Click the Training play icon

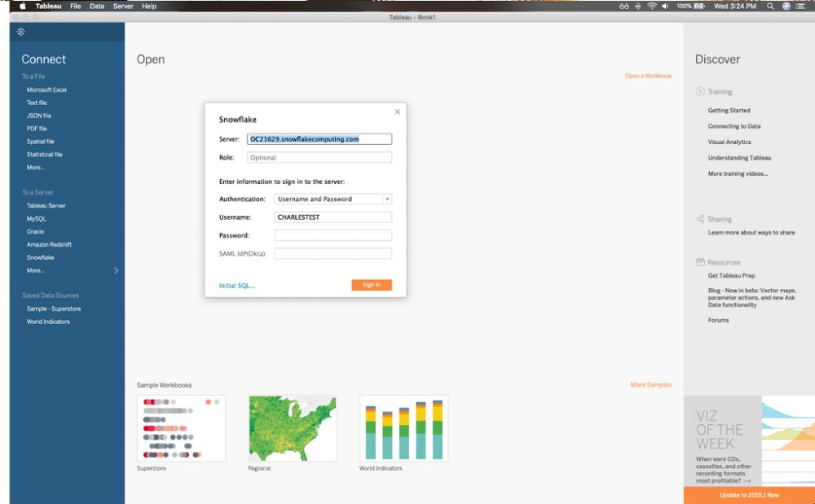[x=700, y=91]
